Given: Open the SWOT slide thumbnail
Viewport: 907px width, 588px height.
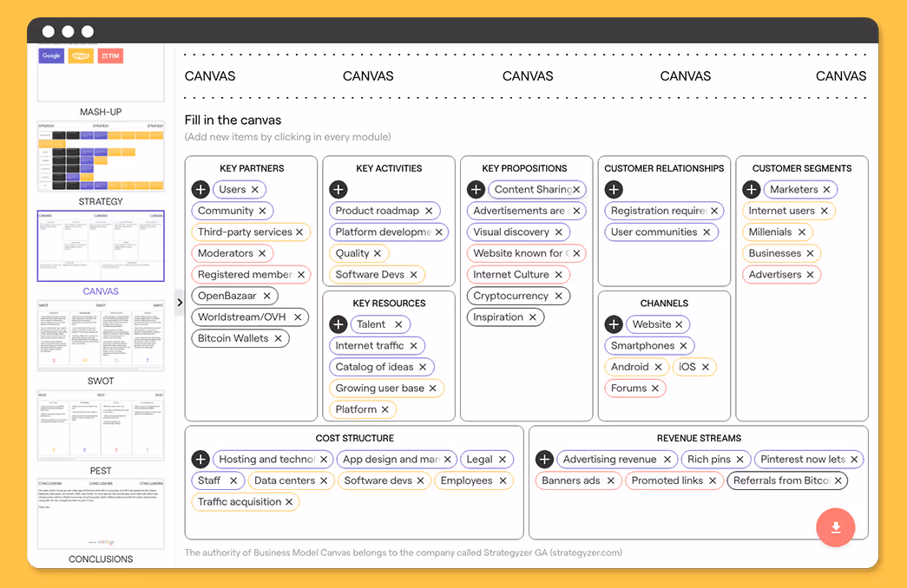Looking at the screenshot, I should 101,336.
